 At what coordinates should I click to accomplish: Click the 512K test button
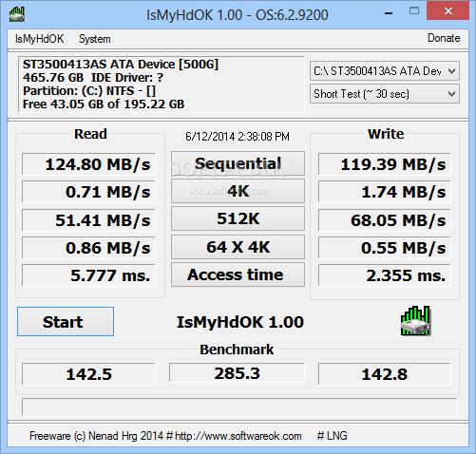238,218
